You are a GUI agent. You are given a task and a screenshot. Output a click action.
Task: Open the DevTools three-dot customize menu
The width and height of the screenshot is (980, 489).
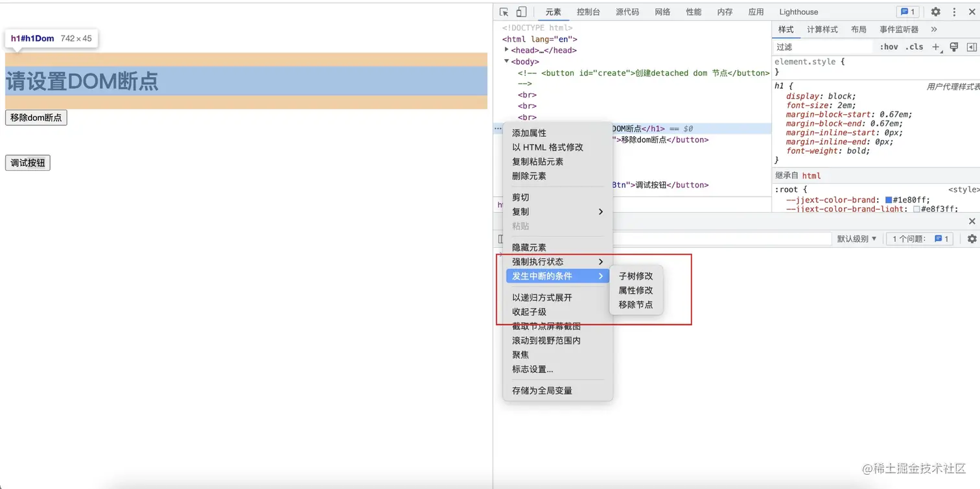tap(954, 12)
